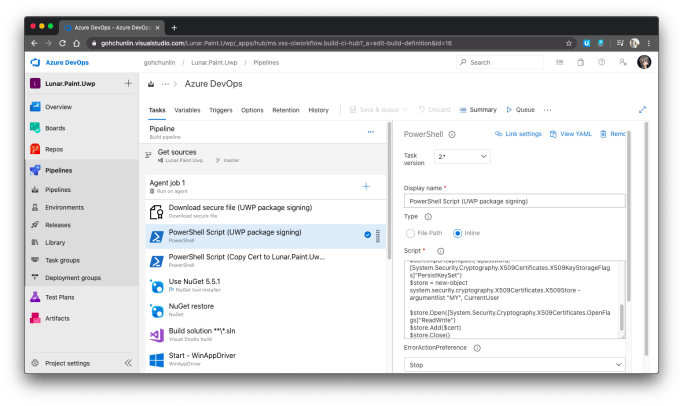Image resolution: width=683 pixels, height=406 pixels.
Task: Toggle the checkmark on PowerShell Script UWP signing task
Action: click(x=368, y=235)
